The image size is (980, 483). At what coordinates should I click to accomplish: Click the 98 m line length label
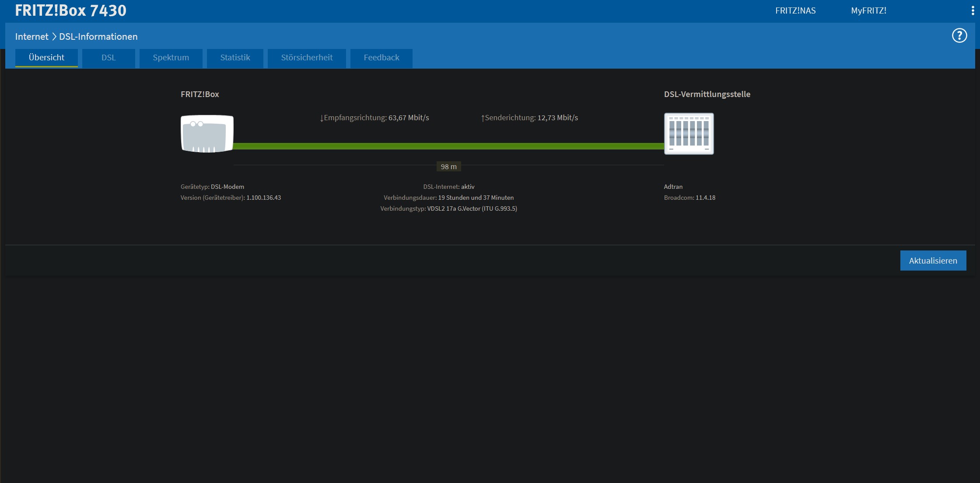(448, 167)
